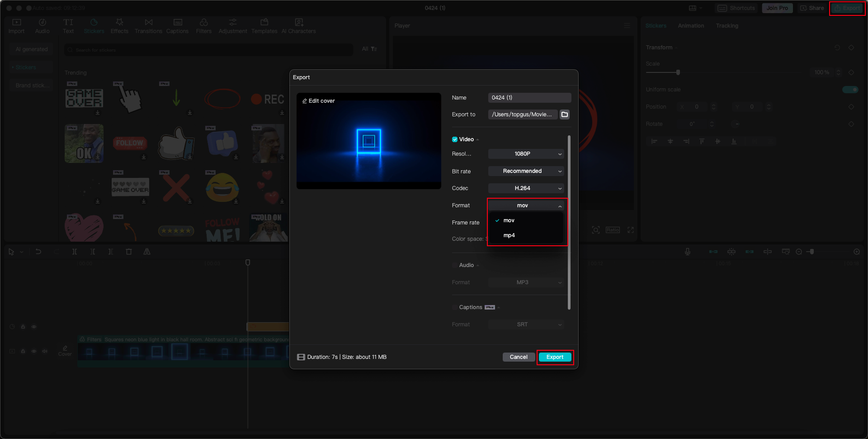The width and height of the screenshot is (868, 439).
Task: Click the Export dialog vertical scrollbar
Action: 569,222
